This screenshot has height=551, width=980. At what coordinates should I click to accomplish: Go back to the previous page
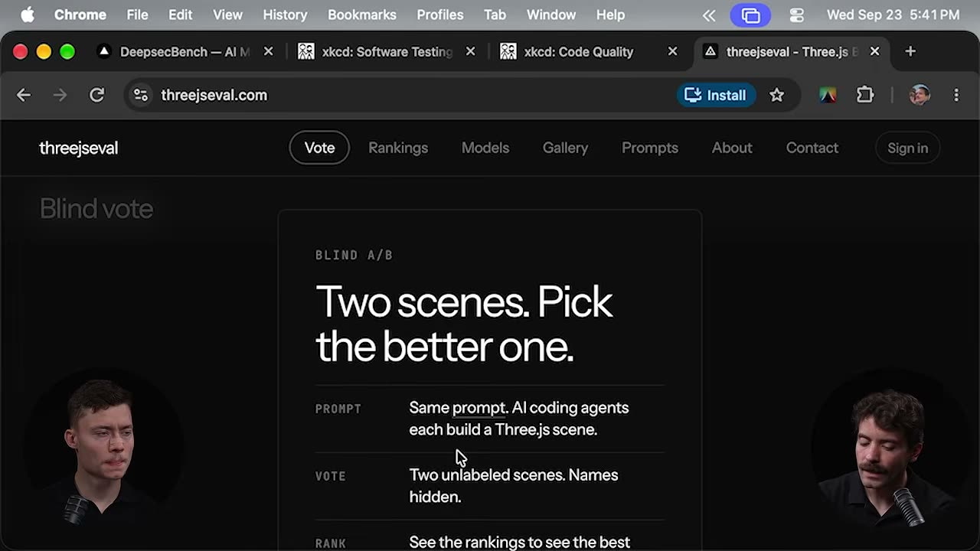tap(24, 95)
